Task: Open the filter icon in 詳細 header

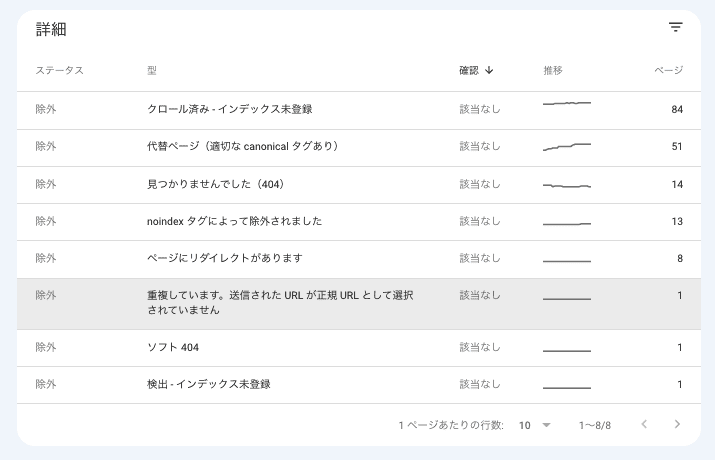Action: pos(675,27)
